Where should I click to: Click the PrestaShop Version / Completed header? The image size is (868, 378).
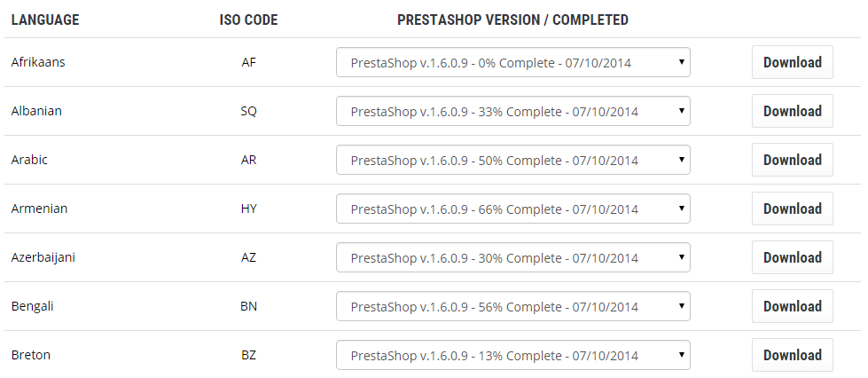coord(512,20)
